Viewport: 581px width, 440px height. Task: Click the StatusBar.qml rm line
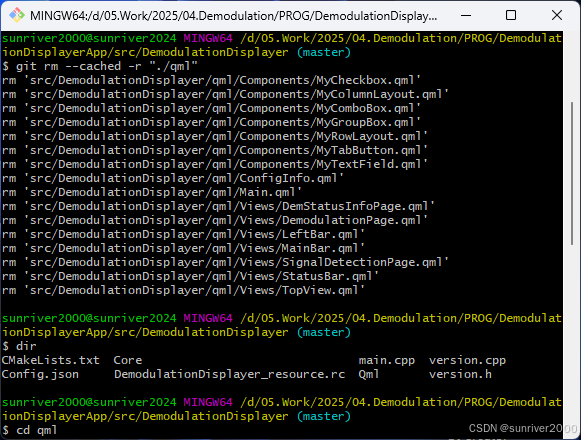click(190, 277)
